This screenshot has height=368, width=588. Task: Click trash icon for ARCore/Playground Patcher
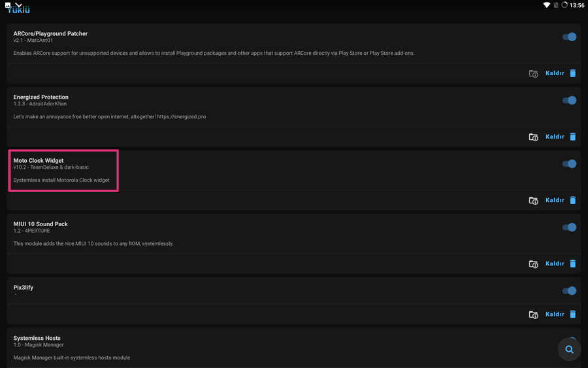coord(572,73)
